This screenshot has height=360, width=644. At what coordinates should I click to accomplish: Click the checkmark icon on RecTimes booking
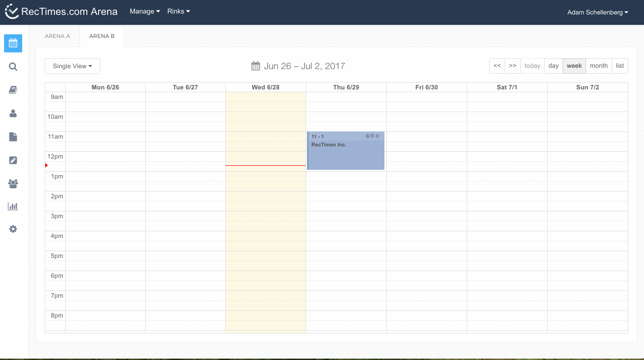[372, 136]
